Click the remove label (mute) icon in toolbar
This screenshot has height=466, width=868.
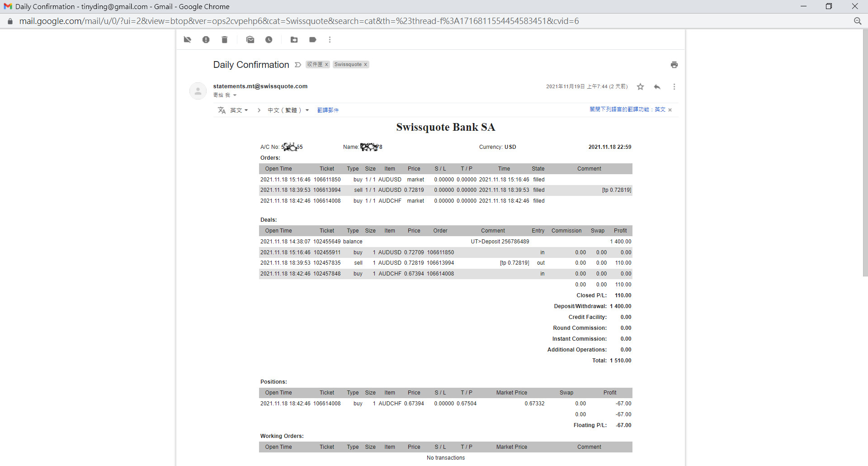(188, 40)
